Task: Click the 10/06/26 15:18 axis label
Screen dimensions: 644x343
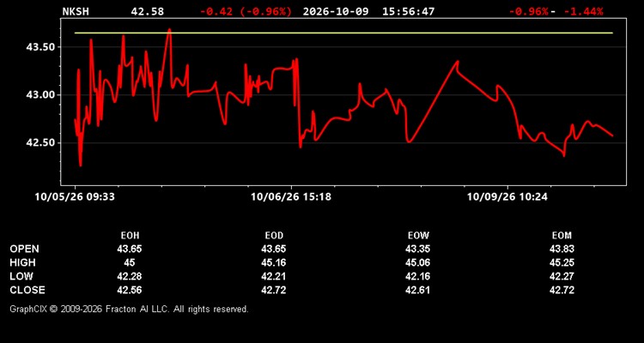Action: tap(291, 197)
